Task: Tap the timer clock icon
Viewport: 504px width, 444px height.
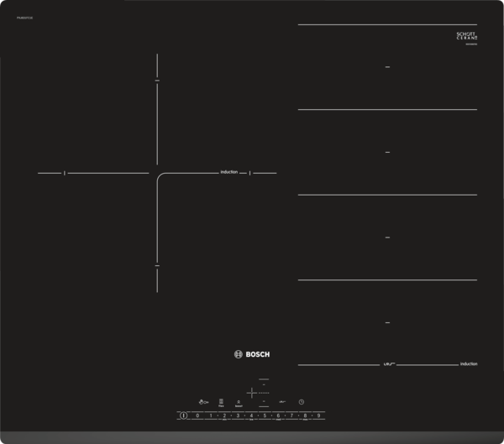Action: point(302,401)
